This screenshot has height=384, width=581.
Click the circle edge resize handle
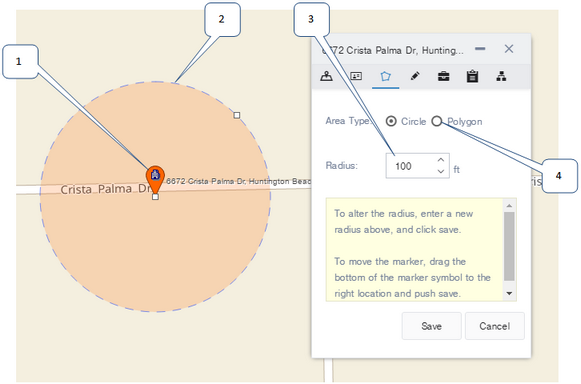pyautogui.click(x=237, y=115)
